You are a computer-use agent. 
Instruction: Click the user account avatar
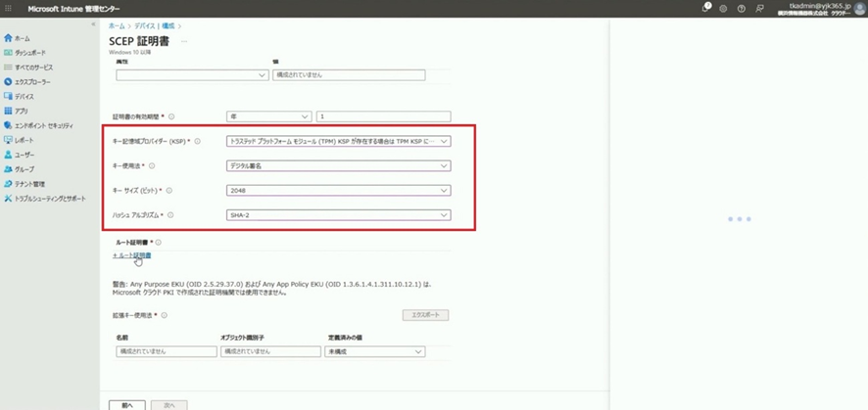[861, 8]
